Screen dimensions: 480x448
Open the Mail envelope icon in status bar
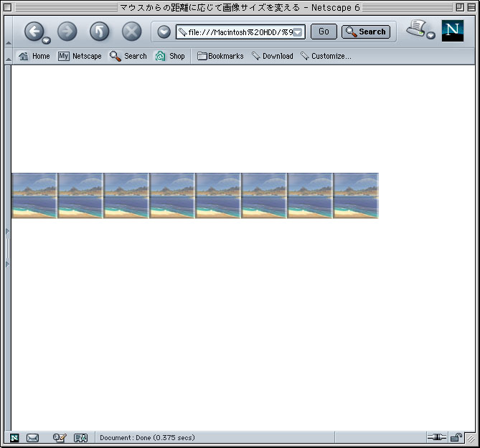click(x=32, y=438)
